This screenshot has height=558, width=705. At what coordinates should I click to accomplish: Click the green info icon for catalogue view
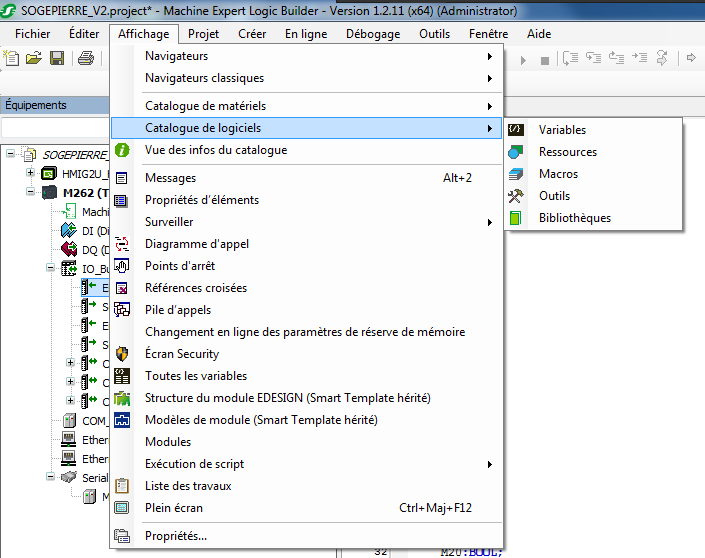(x=122, y=150)
